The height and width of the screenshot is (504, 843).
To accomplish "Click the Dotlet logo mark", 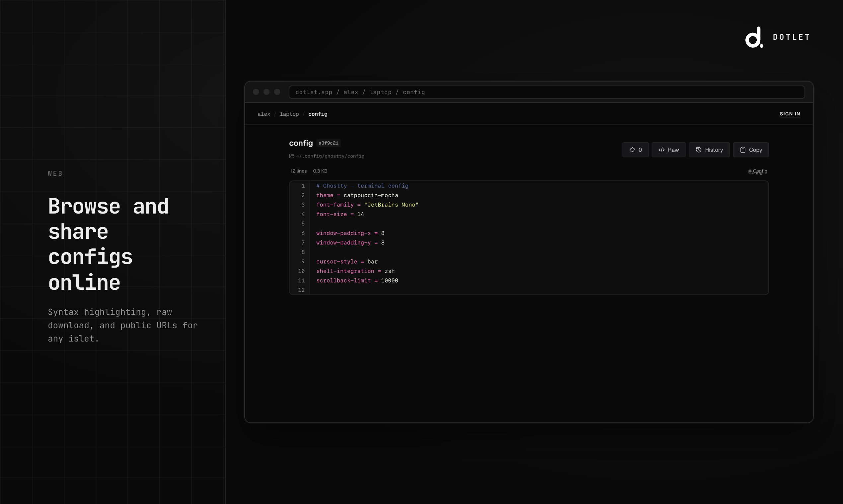I will tap(754, 37).
